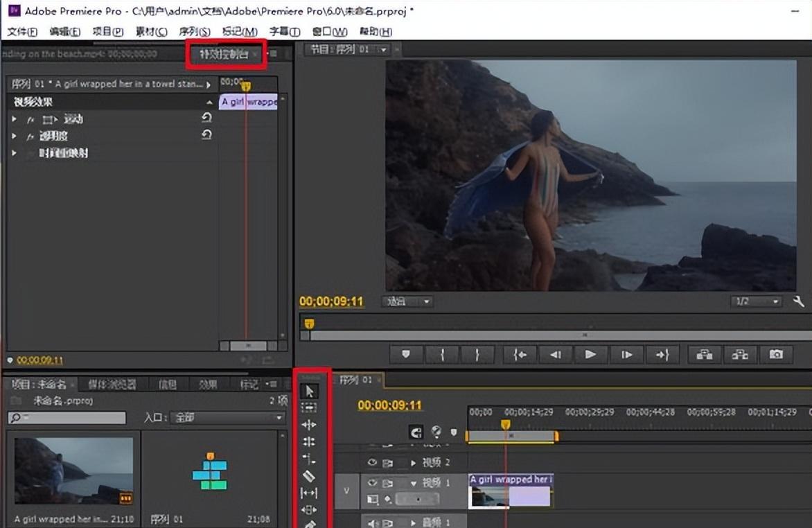Export frame with camera icon
Viewport: 812px width, 528px height.
776,354
